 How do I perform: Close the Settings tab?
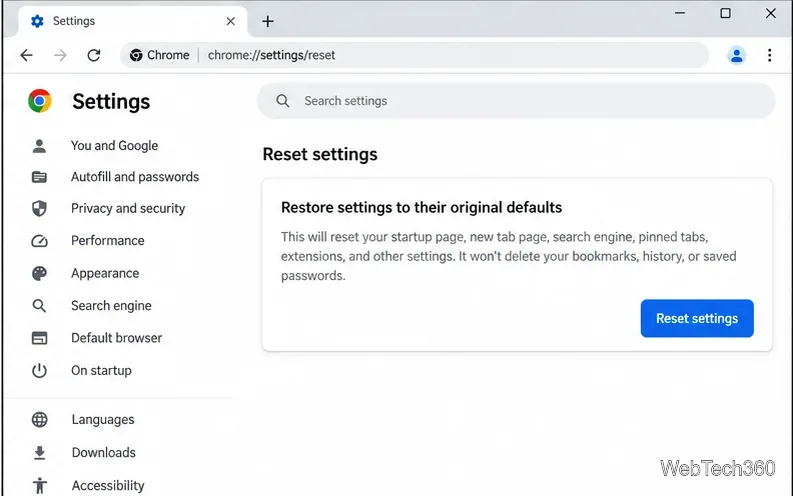(231, 21)
